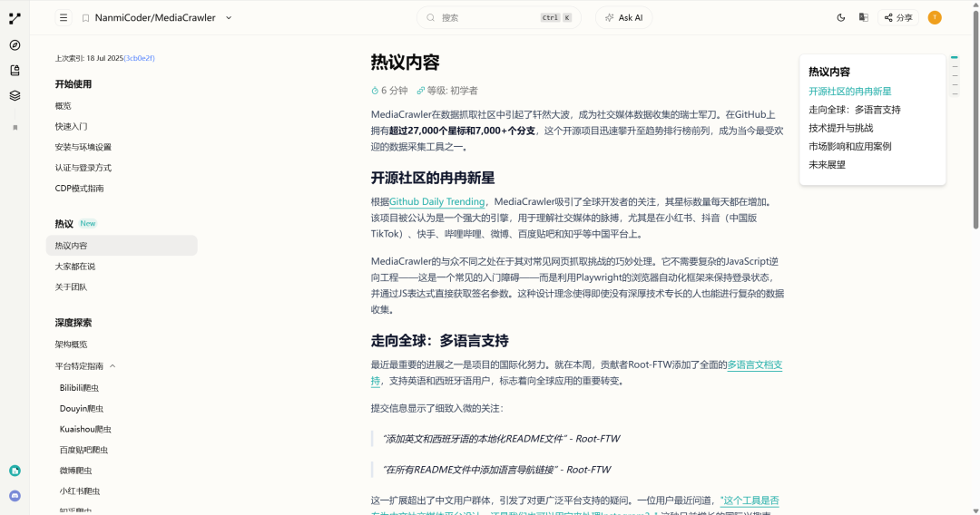The height and width of the screenshot is (515, 980).
Task: Open the repository dropdown chevron next to MediaCrawler
Action: pyautogui.click(x=229, y=18)
